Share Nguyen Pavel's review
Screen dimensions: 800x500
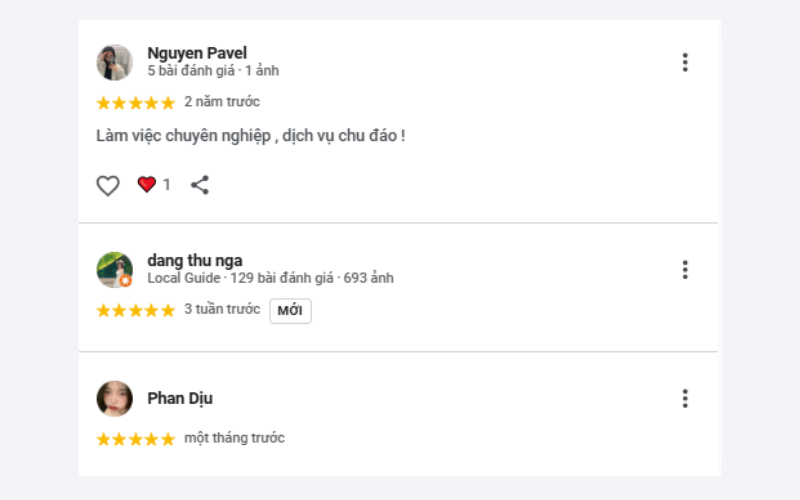(x=200, y=185)
